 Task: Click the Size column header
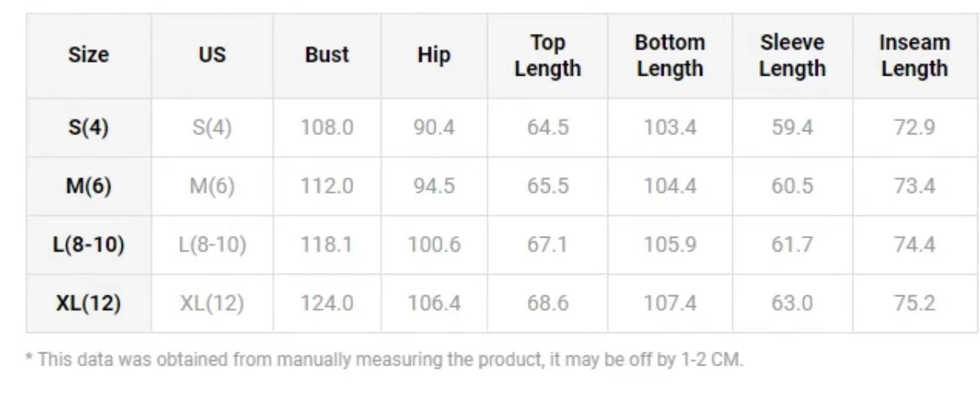pos(89,55)
